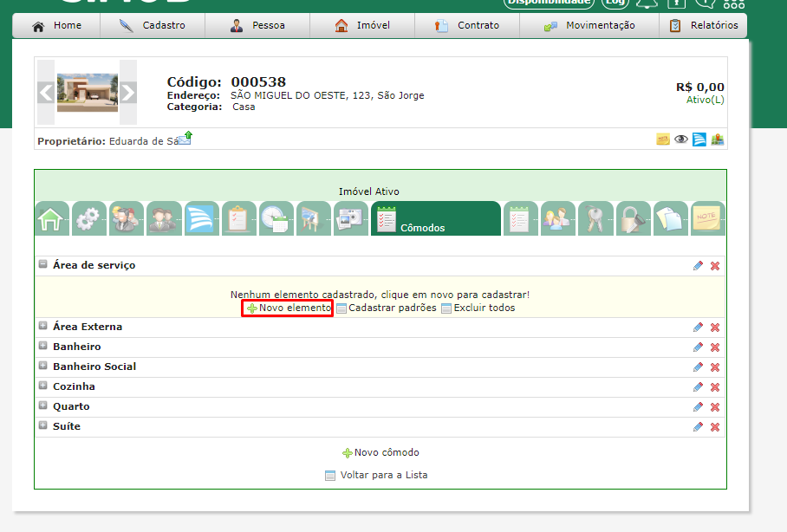Open the clipboard checklist tab
Screen dimensions: 787x532
(239, 218)
